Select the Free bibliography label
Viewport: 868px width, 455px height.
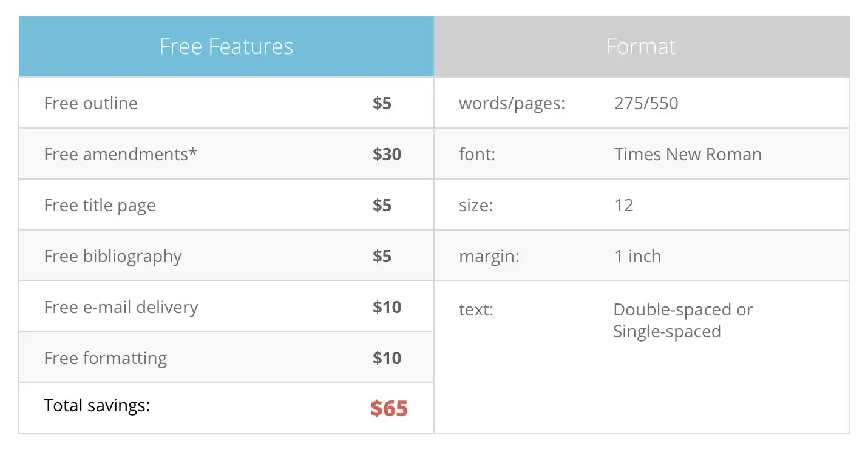[x=113, y=256]
